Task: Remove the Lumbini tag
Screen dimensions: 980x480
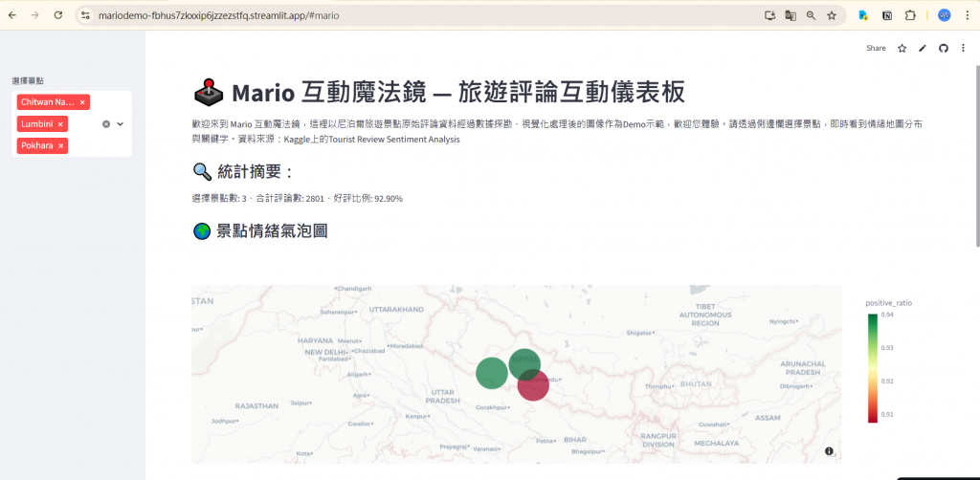Action: coord(60,124)
